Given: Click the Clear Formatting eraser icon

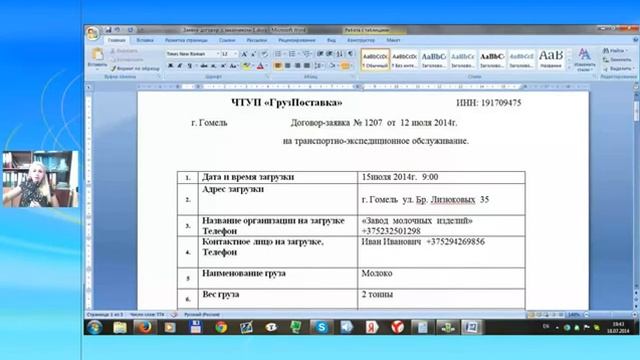Looking at the screenshot, I should [264, 54].
